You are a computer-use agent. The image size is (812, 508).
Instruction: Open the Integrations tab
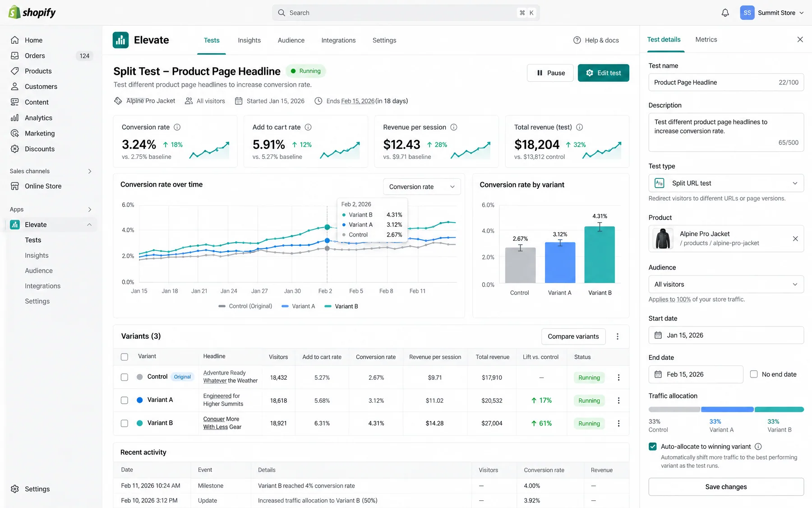coord(338,40)
